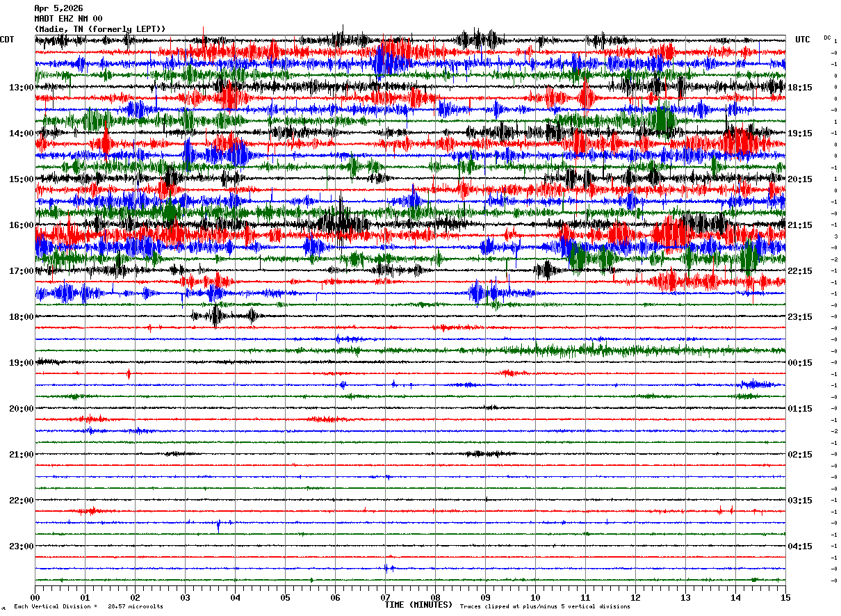Pick minute mark 15 on the time axis
The width and height of the screenshot is (841, 616).
(x=785, y=597)
